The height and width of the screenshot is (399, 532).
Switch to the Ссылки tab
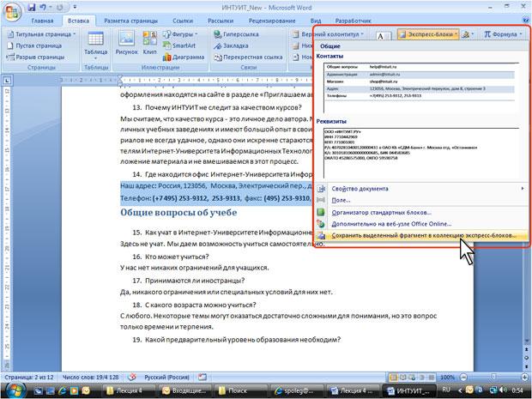pyautogui.click(x=183, y=21)
